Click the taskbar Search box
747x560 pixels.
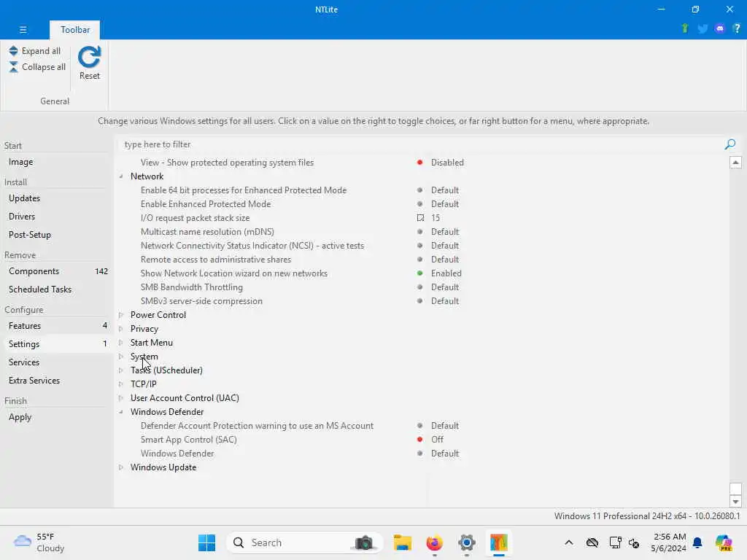305,542
